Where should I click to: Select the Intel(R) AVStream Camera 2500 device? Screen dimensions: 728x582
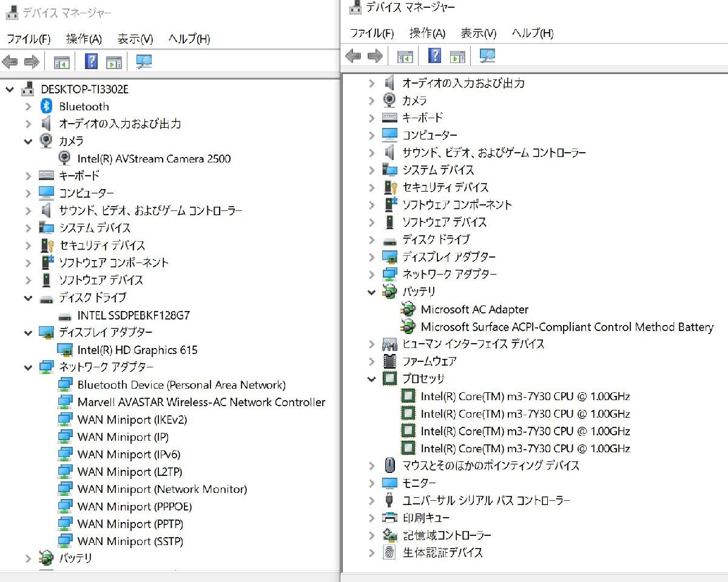coord(153,158)
